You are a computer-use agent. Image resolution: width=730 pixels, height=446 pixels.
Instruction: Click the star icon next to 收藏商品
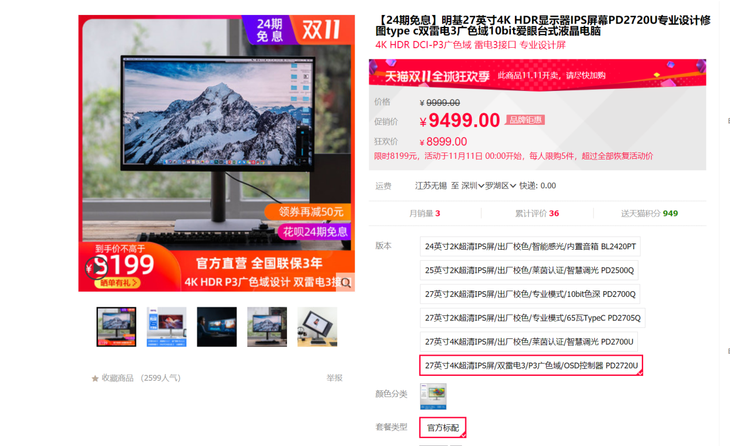95,378
